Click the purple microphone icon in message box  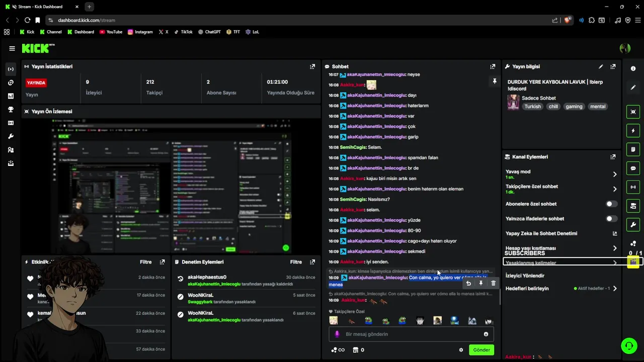click(337, 334)
